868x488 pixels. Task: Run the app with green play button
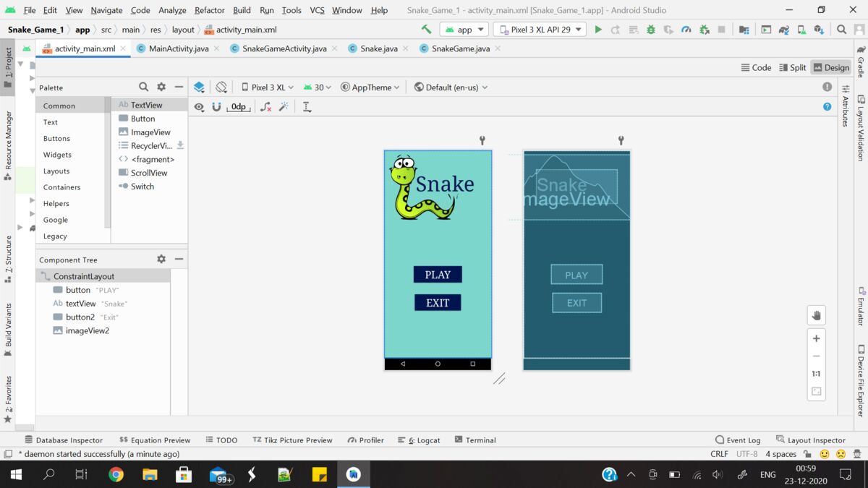click(598, 30)
